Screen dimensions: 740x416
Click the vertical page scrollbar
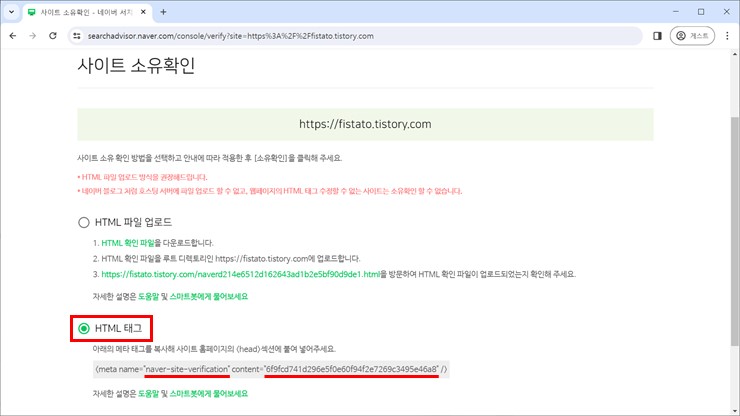coord(735,231)
